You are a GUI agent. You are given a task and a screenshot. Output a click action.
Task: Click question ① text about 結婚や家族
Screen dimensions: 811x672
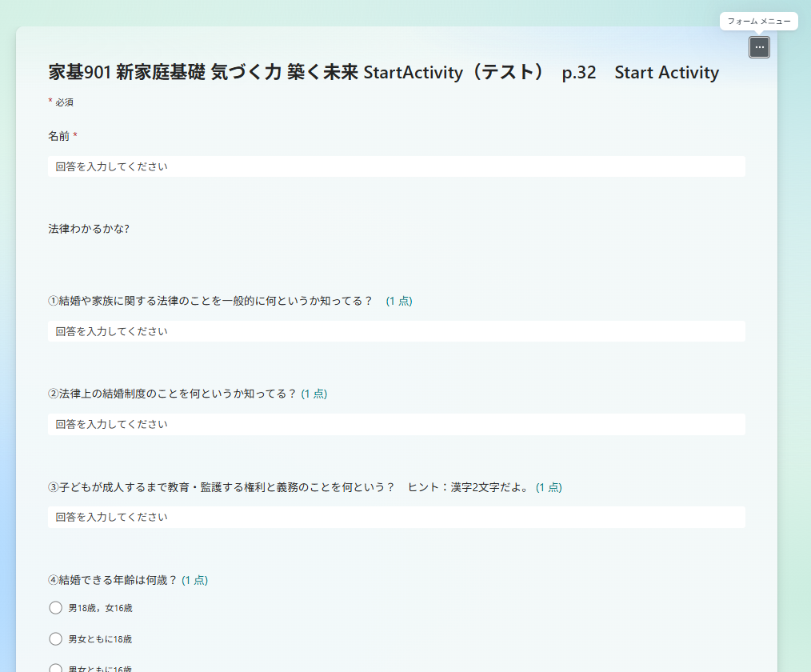click(x=210, y=301)
